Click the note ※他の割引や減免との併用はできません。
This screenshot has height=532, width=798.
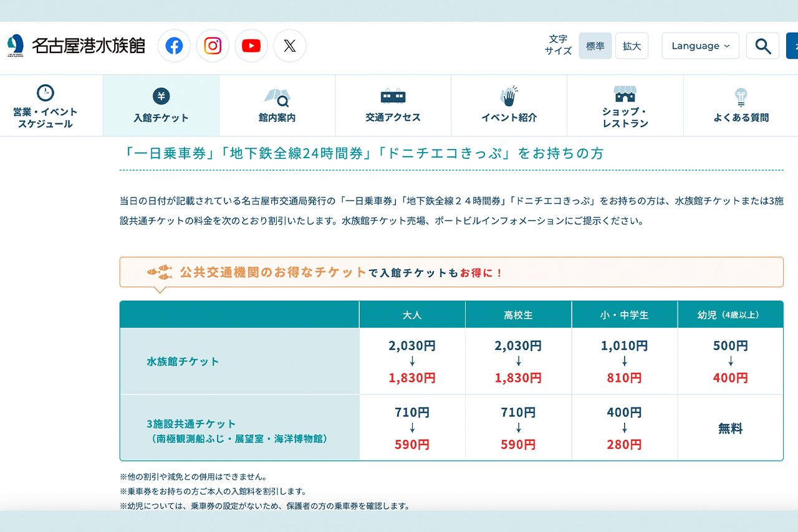(x=194, y=477)
